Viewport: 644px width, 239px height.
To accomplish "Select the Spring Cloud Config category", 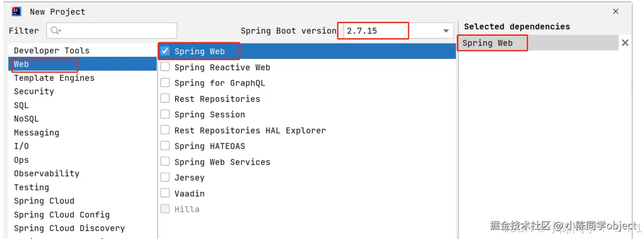I will click(x=83, y=215).
